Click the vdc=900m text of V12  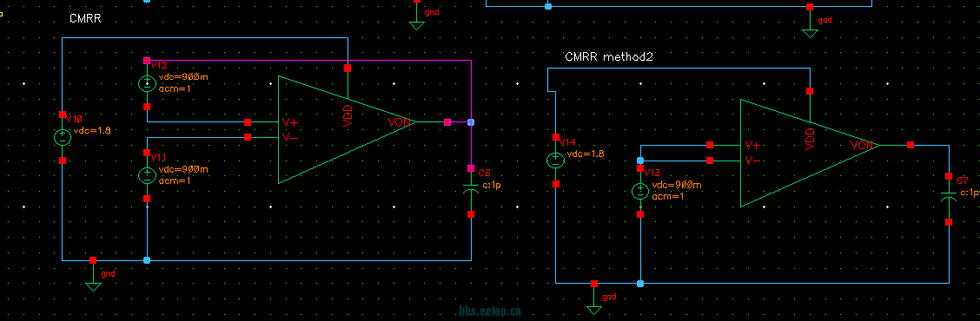point(183,77)
